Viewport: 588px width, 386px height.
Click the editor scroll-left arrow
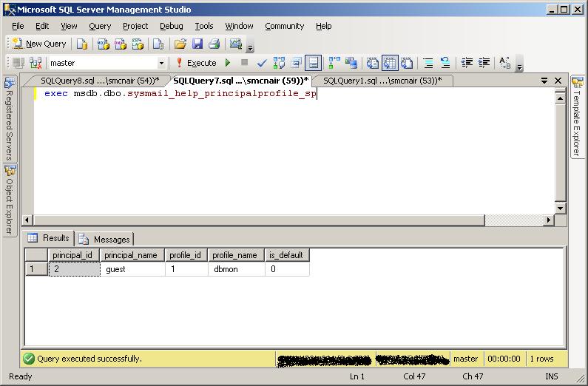tap(27, 220)
